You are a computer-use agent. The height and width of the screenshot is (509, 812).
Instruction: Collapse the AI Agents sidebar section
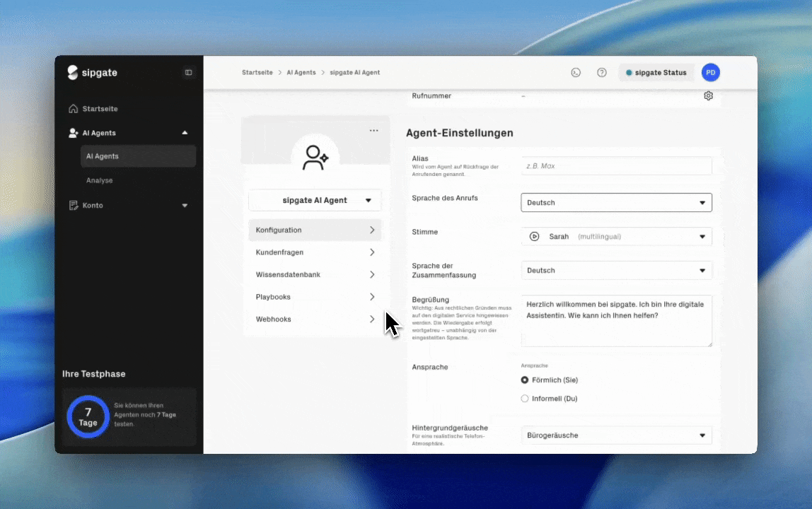(185, 133)
